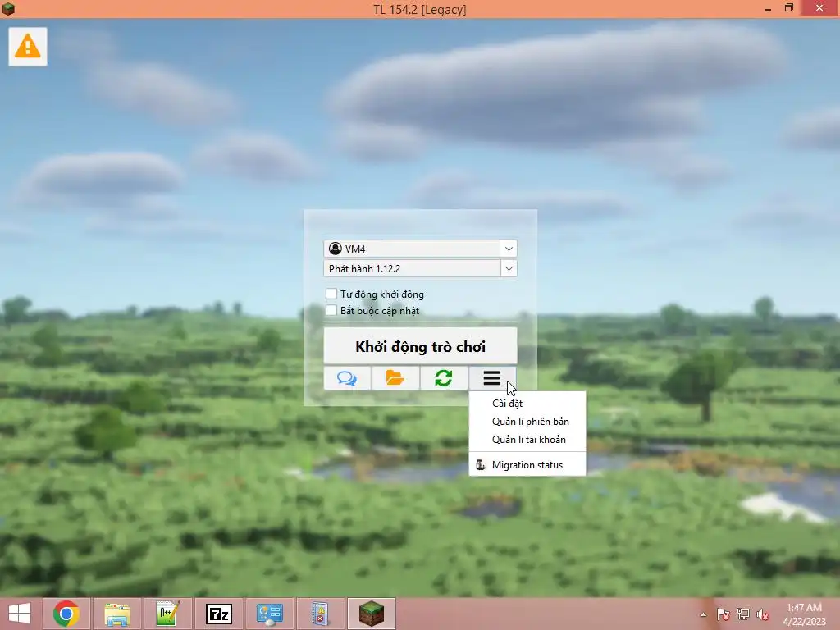Toggle the hamburger menu button
Image resolution: width=840 pixels, height=630 pixels.
pyautogui.click(x=492, y=378)
